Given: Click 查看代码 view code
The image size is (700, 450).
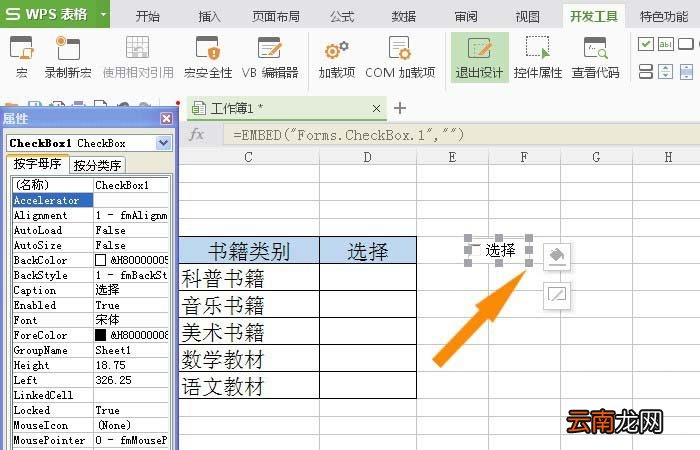Looking at the screenshot, I should pyautogui.click(x=596, y=58).
